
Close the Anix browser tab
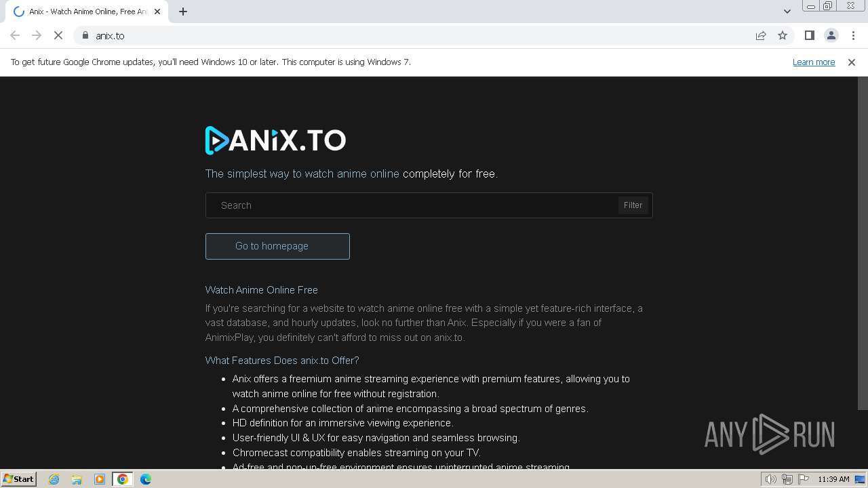(157, 12)
